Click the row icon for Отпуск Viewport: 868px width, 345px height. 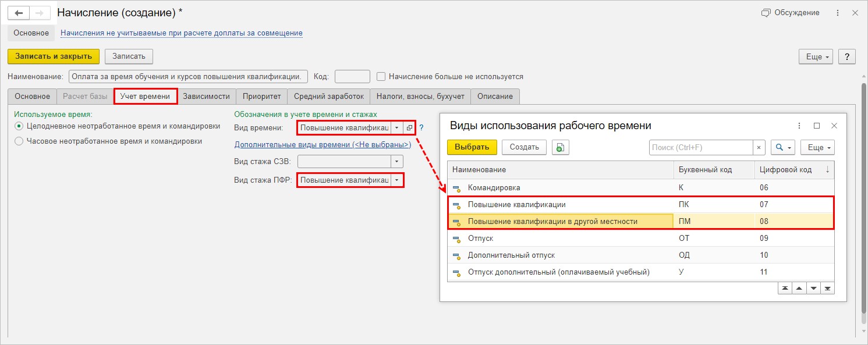tap(456, 239)
